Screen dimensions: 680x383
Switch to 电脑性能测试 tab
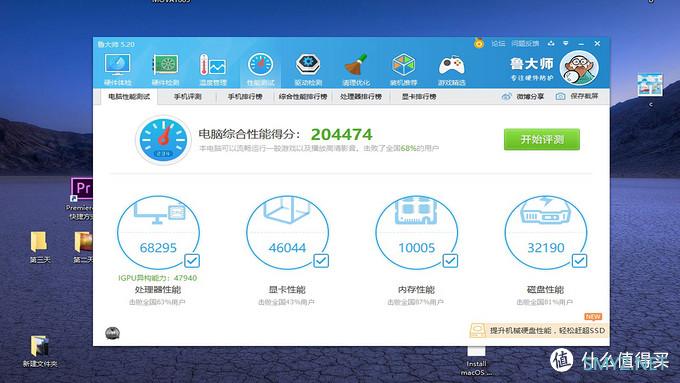(129, 97)
